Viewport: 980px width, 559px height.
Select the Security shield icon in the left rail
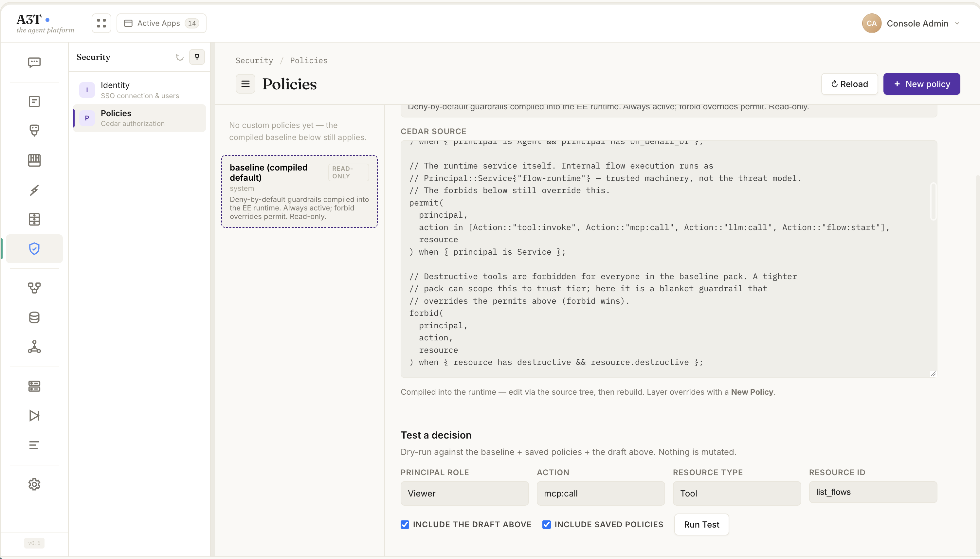[x=34, y=248]
